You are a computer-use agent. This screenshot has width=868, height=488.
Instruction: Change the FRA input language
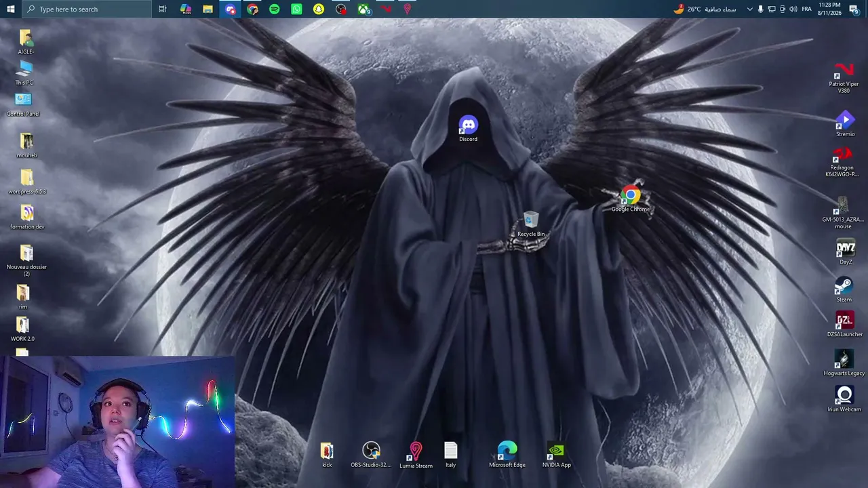pyautogui.click(x=807, y=9)
